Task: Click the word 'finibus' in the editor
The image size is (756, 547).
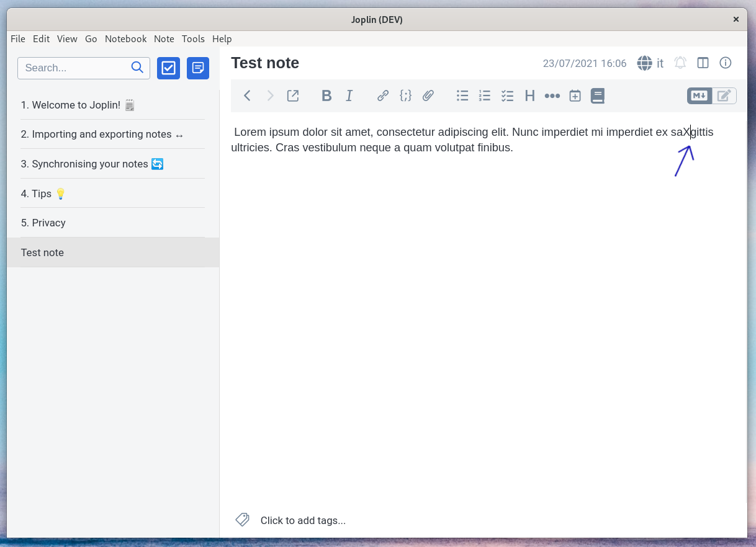Action: point(493,148)
